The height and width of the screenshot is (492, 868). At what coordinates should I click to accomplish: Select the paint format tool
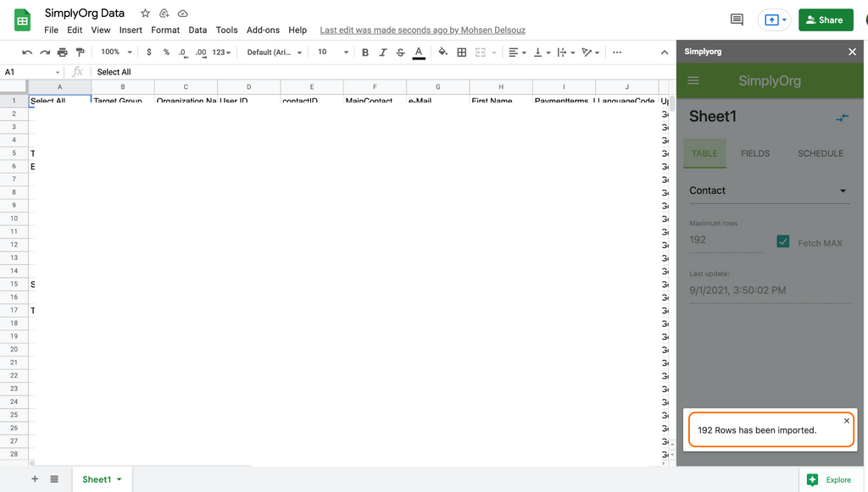click(x=81, y=52)
